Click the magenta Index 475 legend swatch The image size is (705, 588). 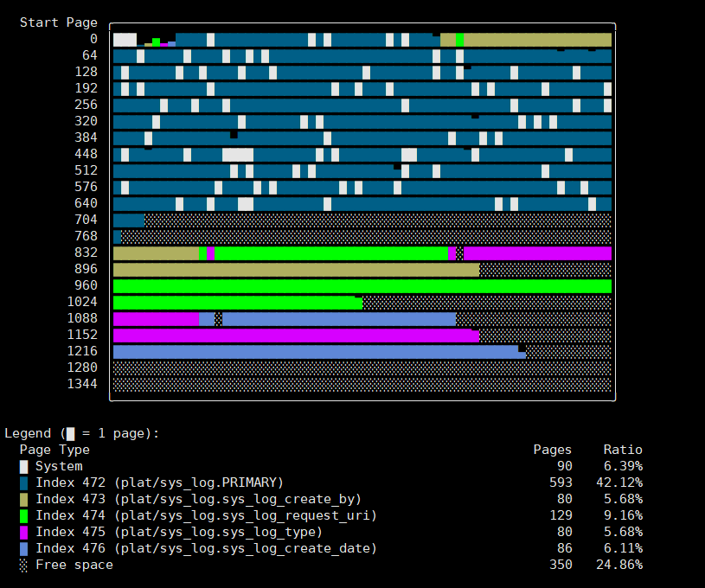tap(23, 532)
